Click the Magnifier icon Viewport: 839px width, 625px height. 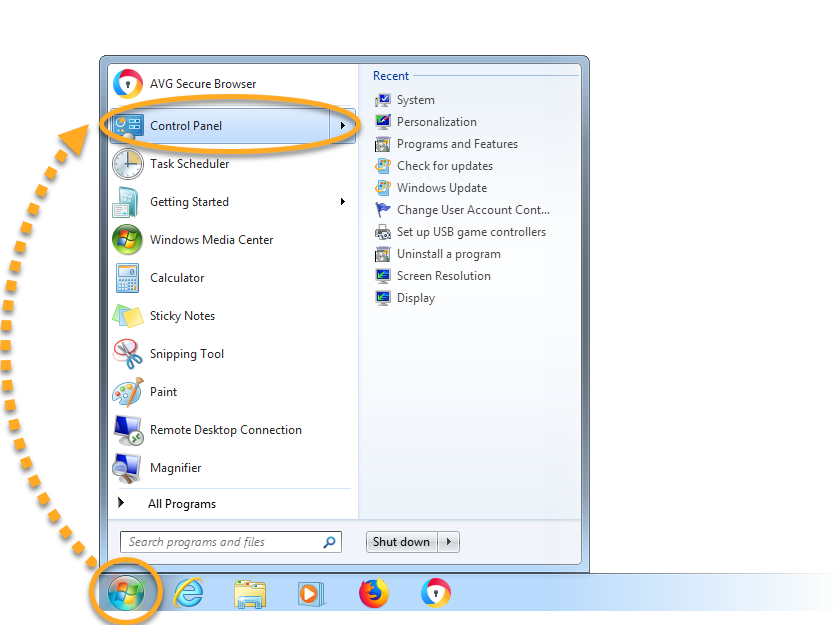point(127,468)
